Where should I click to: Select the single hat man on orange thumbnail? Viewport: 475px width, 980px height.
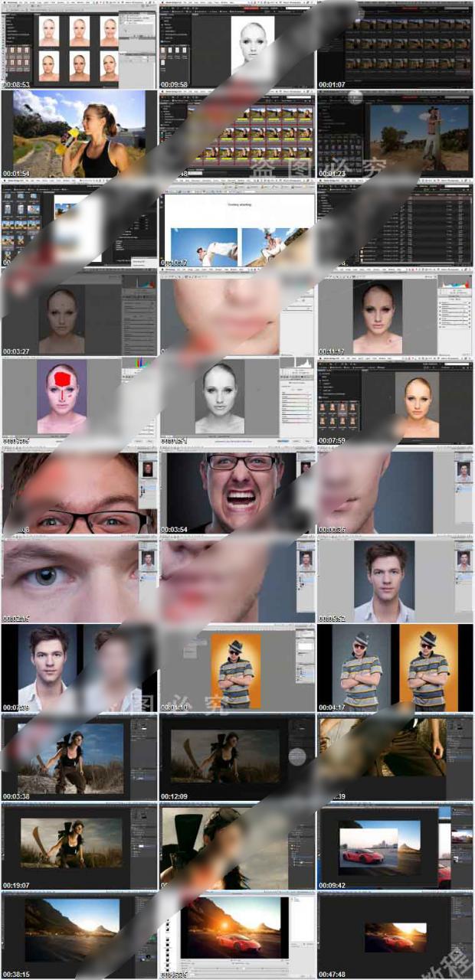click(x=237, y=668)
